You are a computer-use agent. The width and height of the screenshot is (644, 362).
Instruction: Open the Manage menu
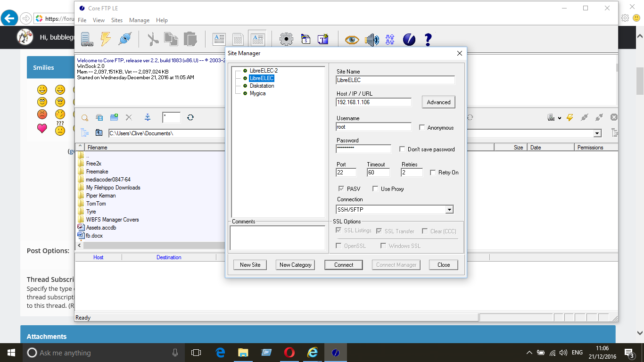(x=139, y=20)
